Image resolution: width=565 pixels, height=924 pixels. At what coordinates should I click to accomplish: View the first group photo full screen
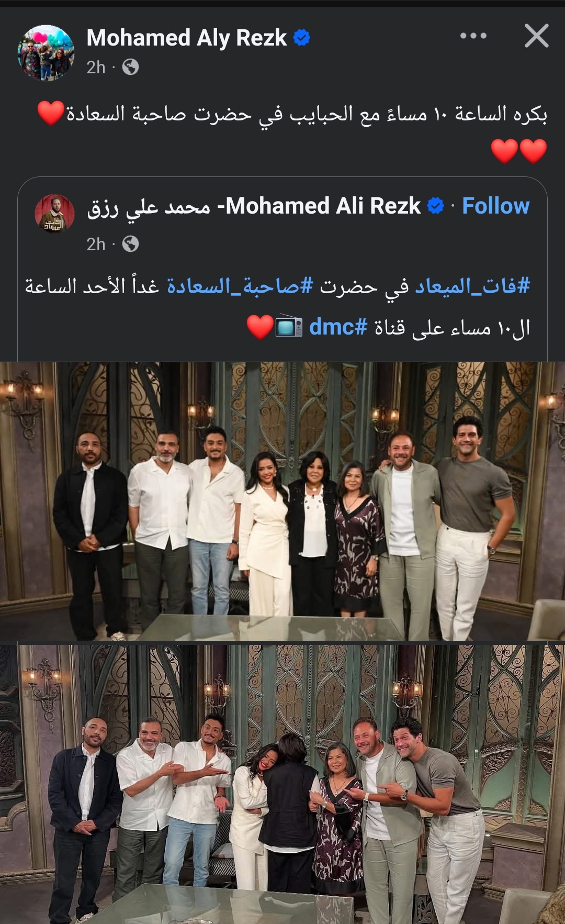282,500
